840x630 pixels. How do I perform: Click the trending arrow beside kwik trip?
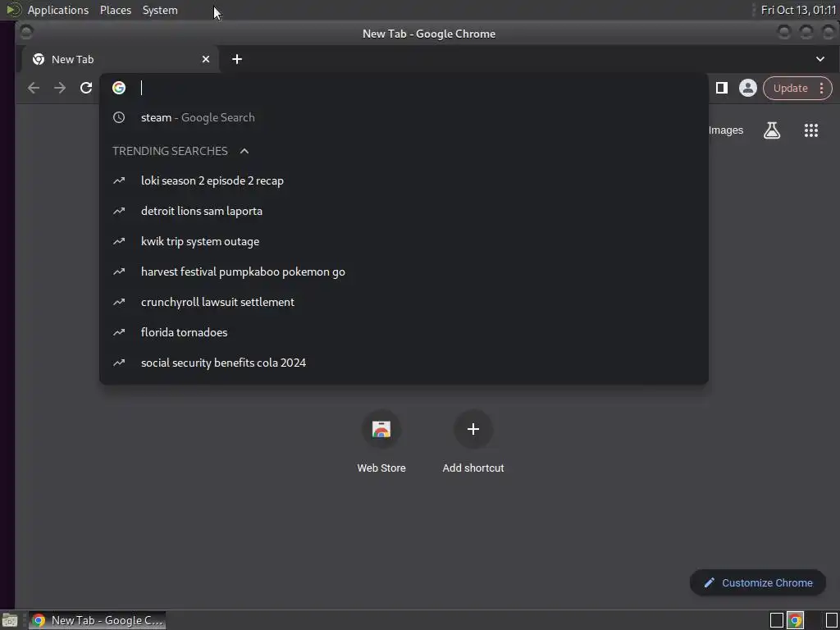[x=119, y=241]
